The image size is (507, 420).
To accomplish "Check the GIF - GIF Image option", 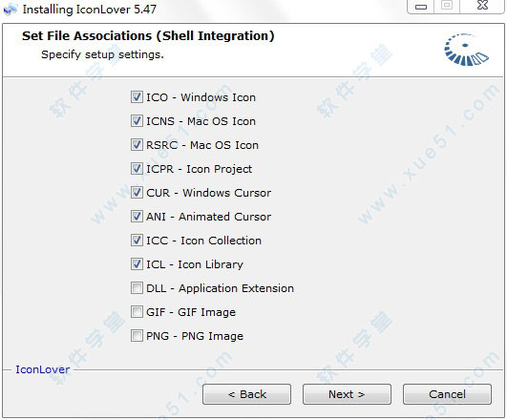I will (137, 312).
